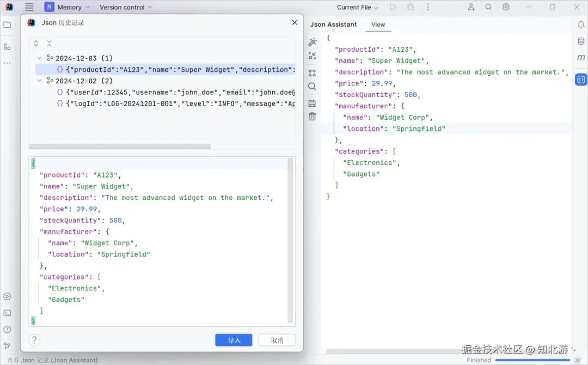Click the compress JSON icon
588x365 pixels.
(312, 56)
